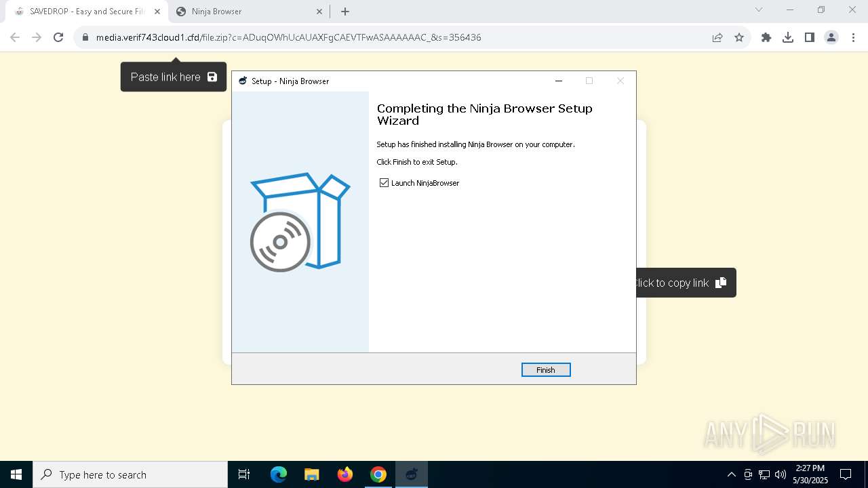
Task: Minimize the Ninja Browser Setup window
Action: (559, 81)
